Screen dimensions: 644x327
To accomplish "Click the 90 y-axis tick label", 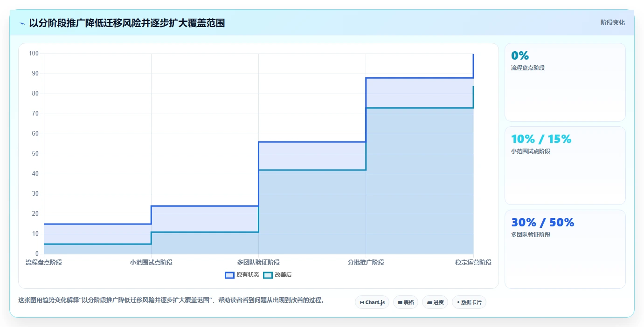I will 35,74.
